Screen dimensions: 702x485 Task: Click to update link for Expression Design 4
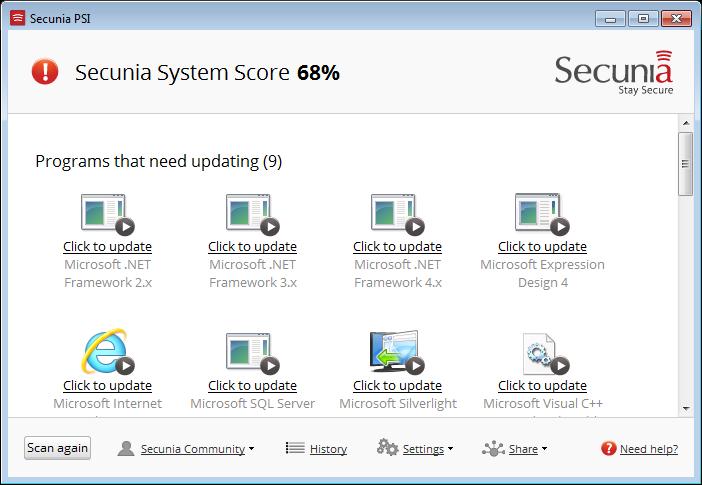542,247
